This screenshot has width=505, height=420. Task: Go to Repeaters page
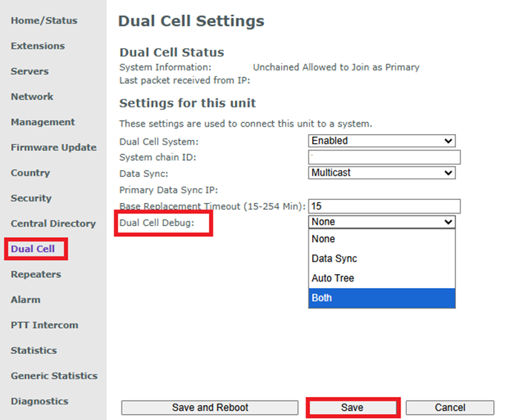click(x=36, y=274)
